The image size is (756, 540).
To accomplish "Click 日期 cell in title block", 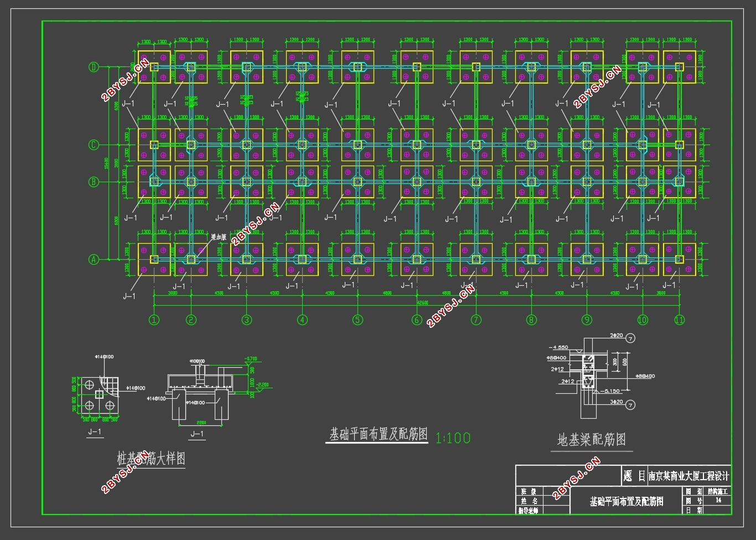I will [x=693, y=510].
